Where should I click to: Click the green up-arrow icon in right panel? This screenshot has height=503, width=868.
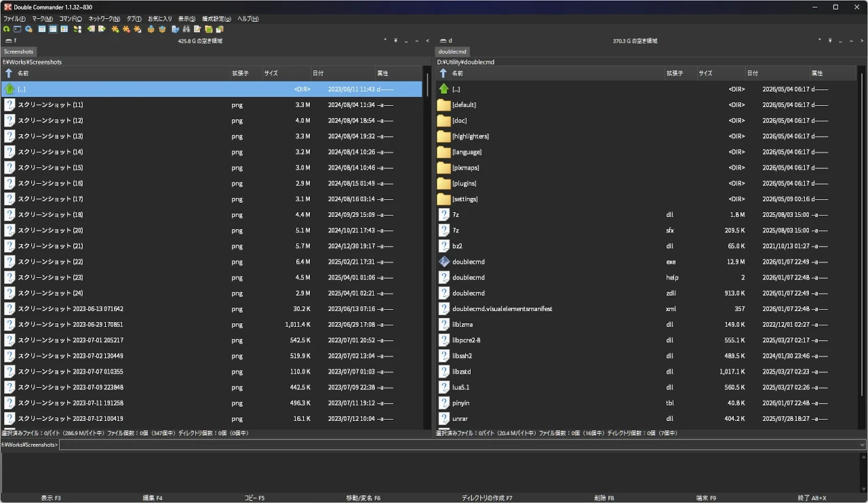pos(444,89)
